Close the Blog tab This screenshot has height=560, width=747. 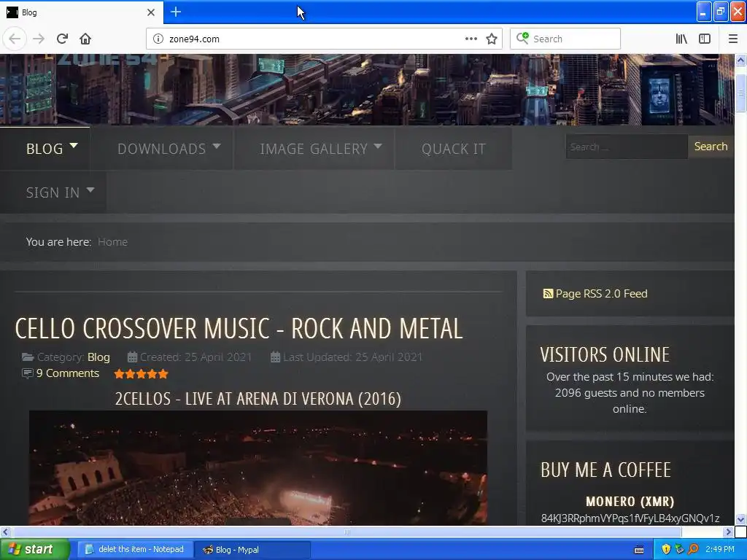point(150,12)
